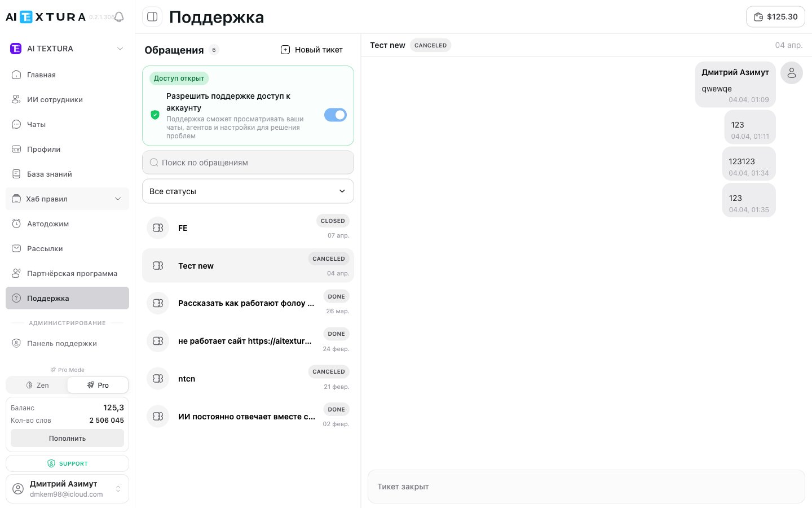Click the plus icon of Новый тикет
The height and width of the screenshot is (508, 812).
coord(285,50)
